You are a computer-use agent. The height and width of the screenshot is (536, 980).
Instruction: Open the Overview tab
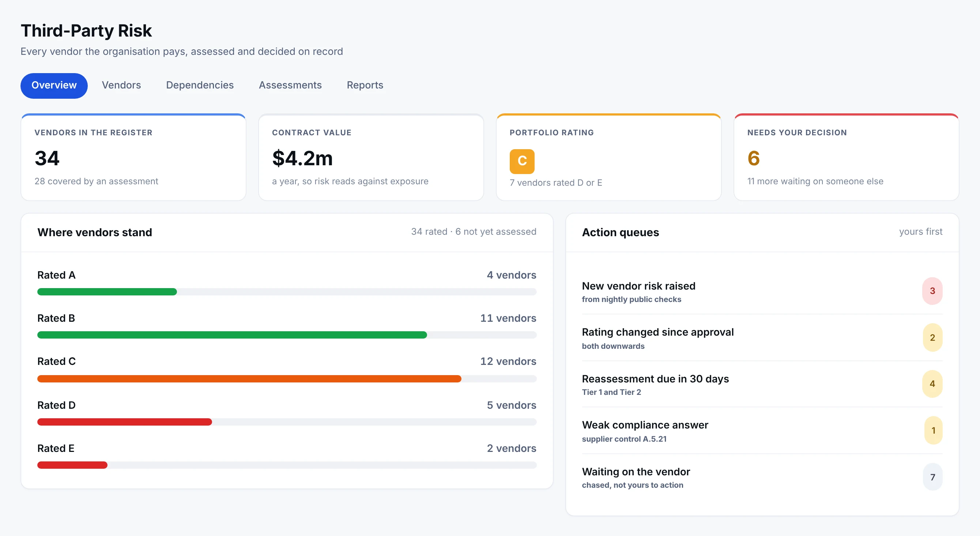[54, 85]
